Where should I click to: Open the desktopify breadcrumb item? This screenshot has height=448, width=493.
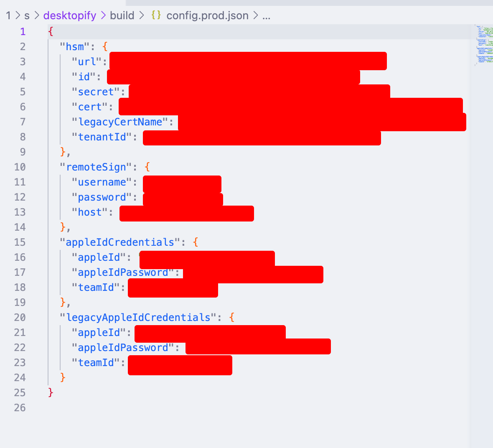click(70, 15)
